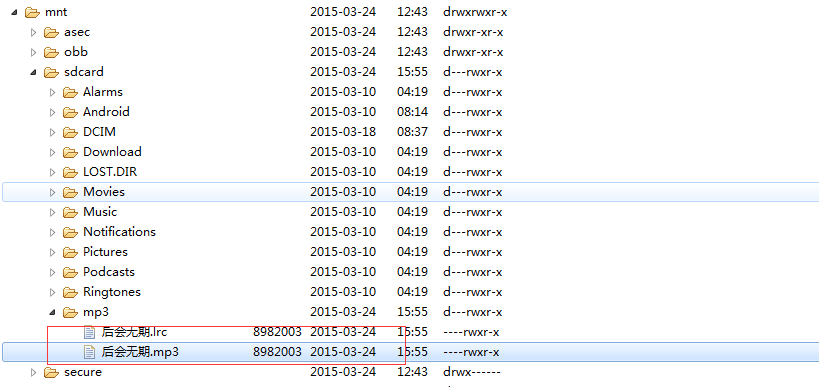The height and width of the screenshot is (387, 819).
Task: Click the 8982003 size of 后会无期.lrc
Action: pyautogui.click(x=277, y=332)
